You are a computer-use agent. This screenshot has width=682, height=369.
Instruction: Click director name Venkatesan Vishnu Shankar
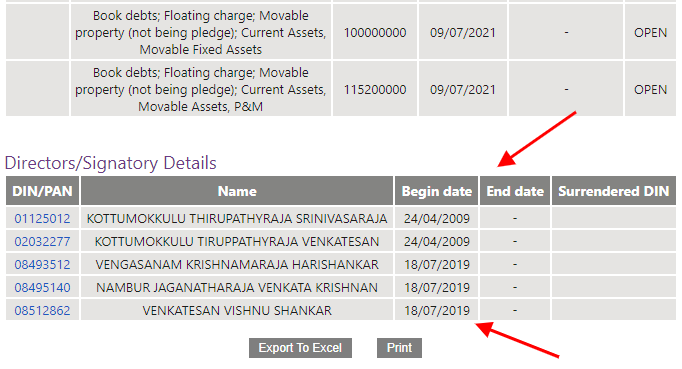[x=237, y=311]
